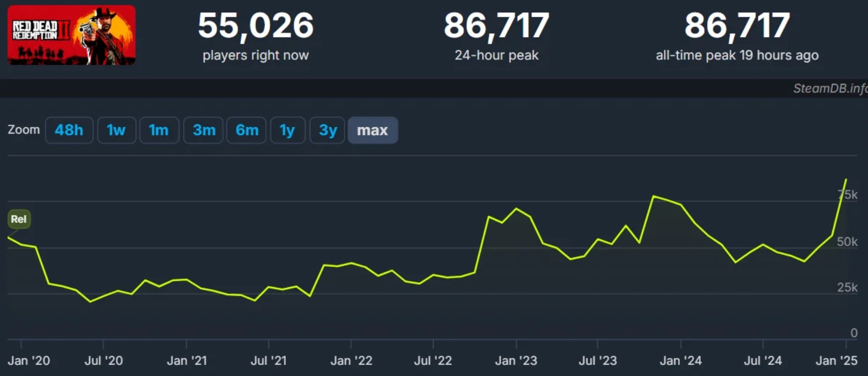Screen dimensions: 868x376
Task: Click the all-time peak 19 hours ago text
Action: coord(737,55)
